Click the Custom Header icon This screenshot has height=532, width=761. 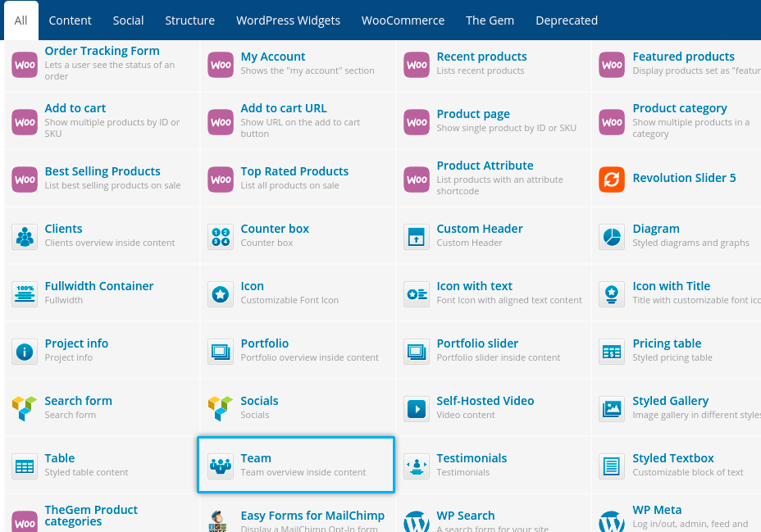click(x=417, y=236)
